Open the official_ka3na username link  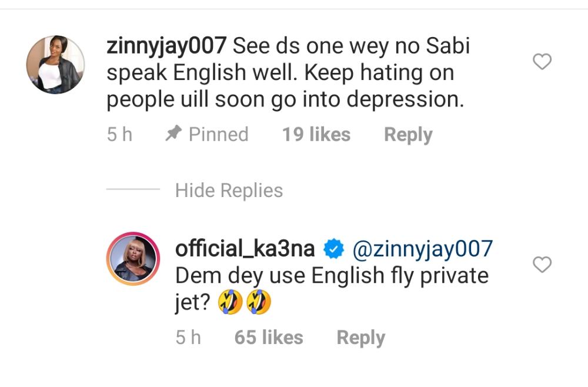point(245,249)
